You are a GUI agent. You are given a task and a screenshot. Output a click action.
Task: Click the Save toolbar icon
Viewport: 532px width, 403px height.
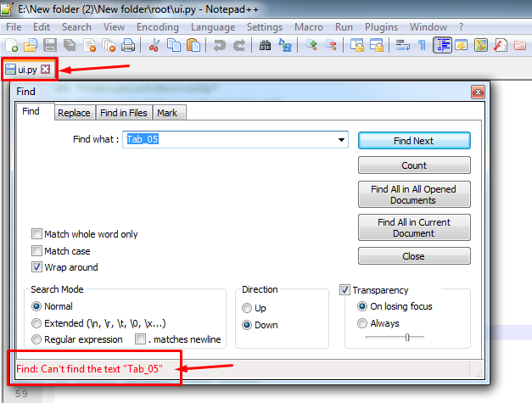[50, 45]
